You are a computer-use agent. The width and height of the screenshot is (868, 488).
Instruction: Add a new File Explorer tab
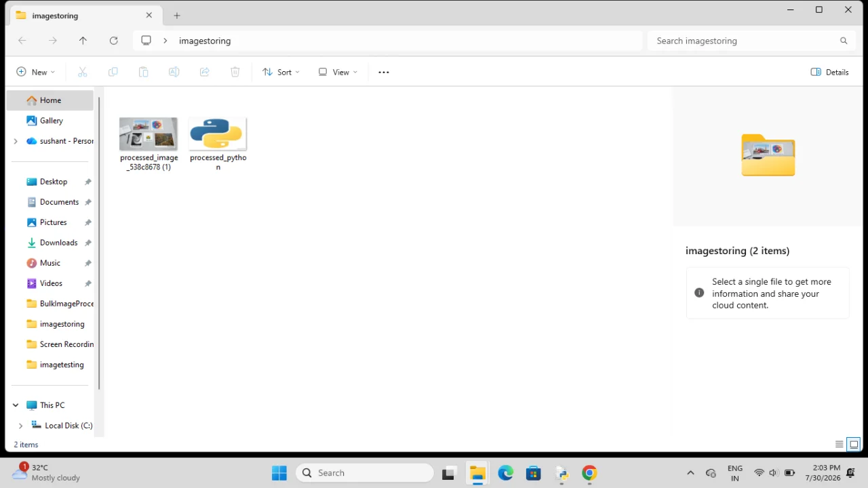[x=177, y=16]
